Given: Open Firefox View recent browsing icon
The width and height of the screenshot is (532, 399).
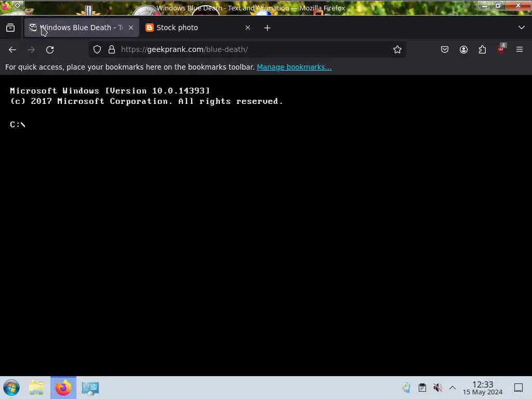Looking at the screenshot, I should tap(10, 28).
